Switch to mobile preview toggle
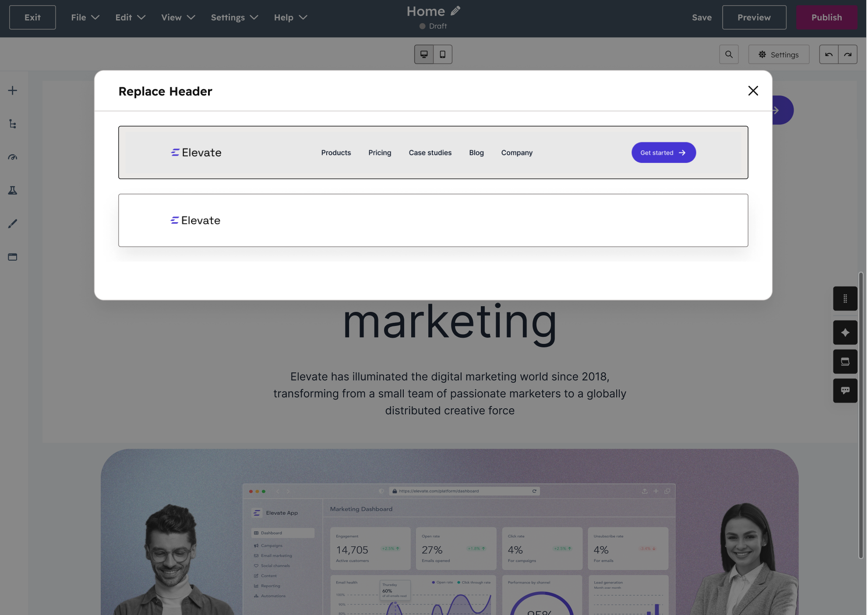This screenshot has height=615, width=868. pyautogui.click(x=442, y=54)
